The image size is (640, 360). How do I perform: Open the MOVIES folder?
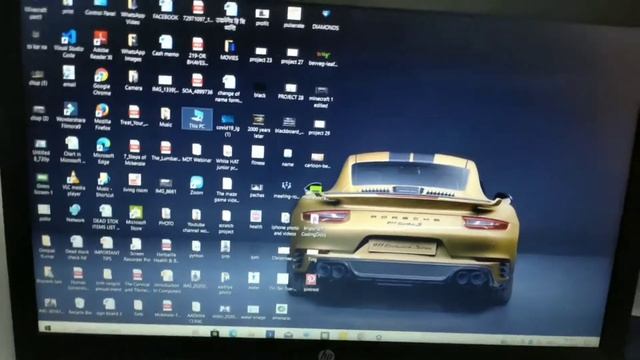click(229, 50)
